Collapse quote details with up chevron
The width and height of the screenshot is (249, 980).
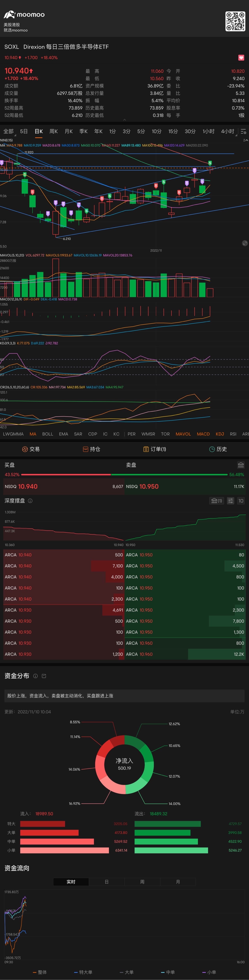[124, 120]
